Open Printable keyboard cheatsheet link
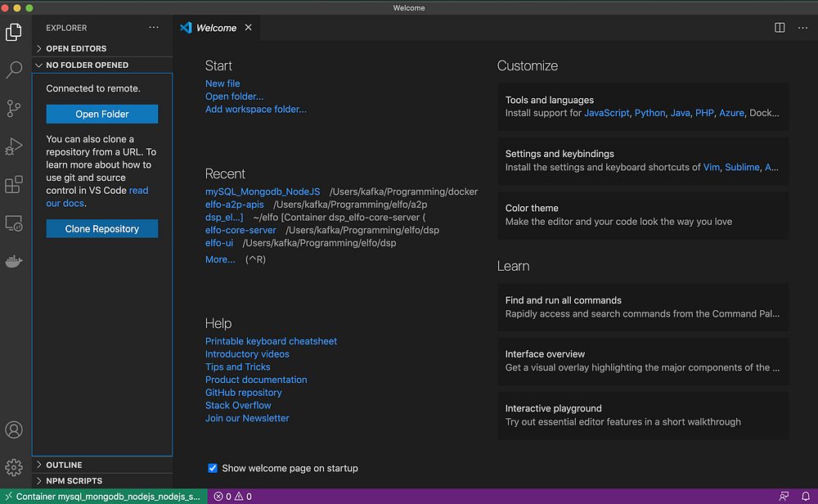The width and height of the screenshot is (818, 504). tap(271, 341)
